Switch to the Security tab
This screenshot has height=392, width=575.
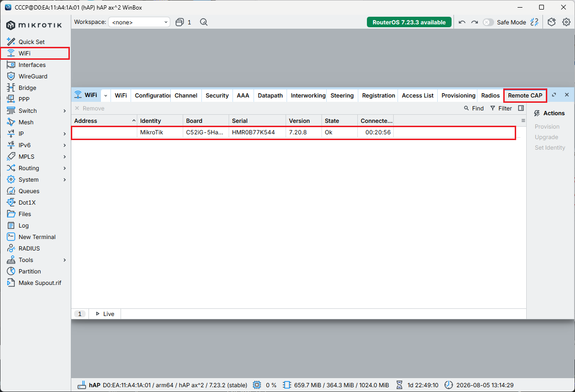click(217, 96)
